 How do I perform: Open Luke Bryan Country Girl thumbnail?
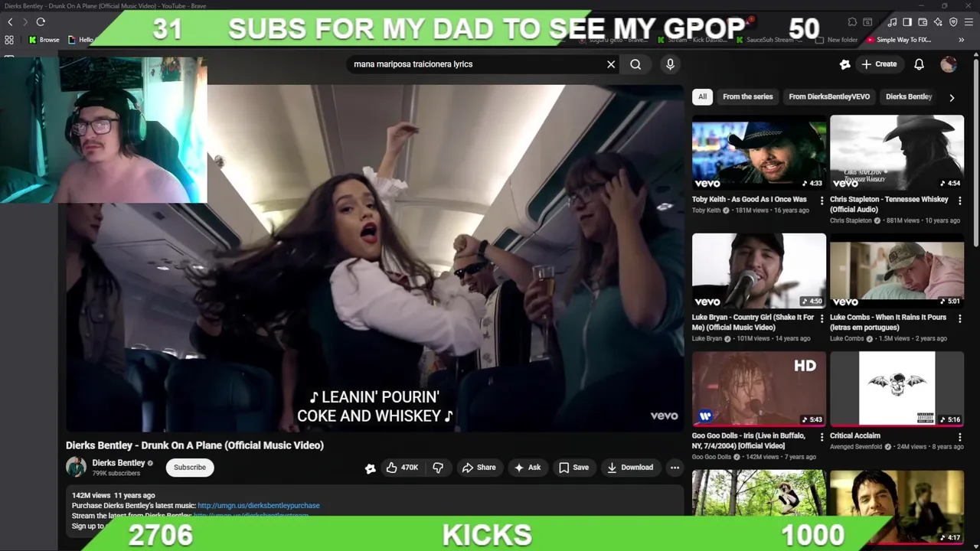pos(759,271)
